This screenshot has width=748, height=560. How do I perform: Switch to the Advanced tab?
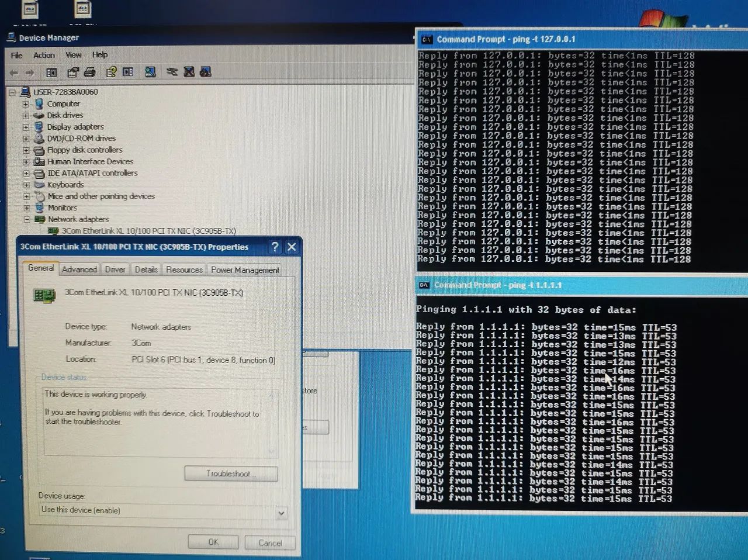pyautogui.click(x=79, y=269)
